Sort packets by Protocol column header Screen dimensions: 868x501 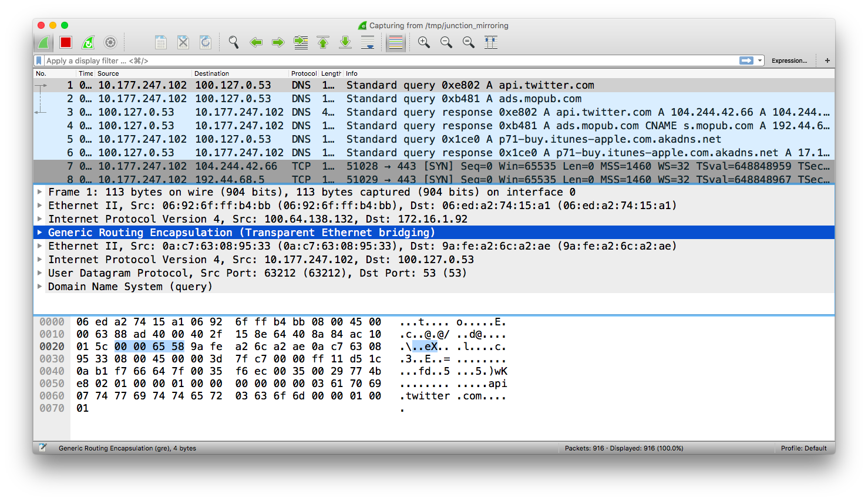[x=303, y=73]
